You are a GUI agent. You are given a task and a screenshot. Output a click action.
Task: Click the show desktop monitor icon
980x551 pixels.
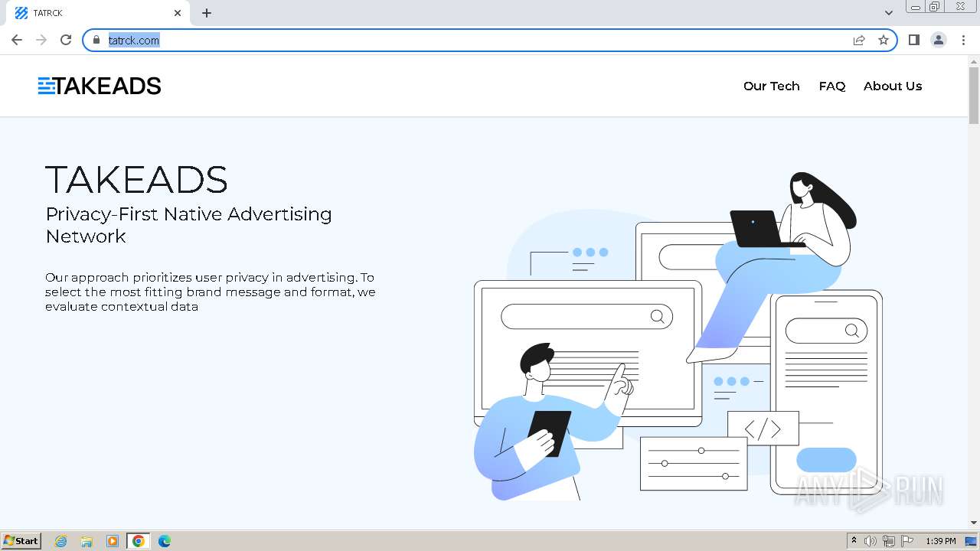point(972,541)
